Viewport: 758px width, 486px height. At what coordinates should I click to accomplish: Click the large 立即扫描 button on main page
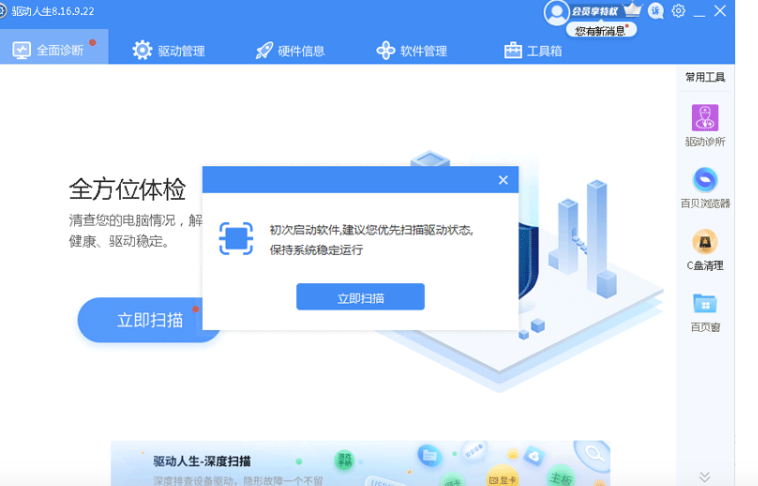point(150,320)
